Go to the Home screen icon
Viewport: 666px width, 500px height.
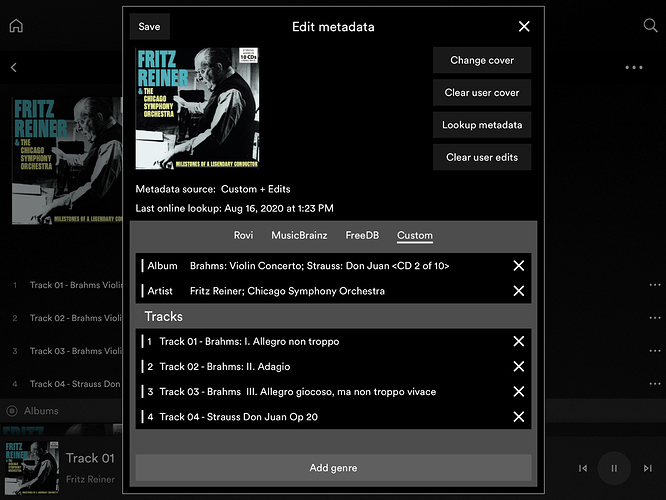[16, 25]
